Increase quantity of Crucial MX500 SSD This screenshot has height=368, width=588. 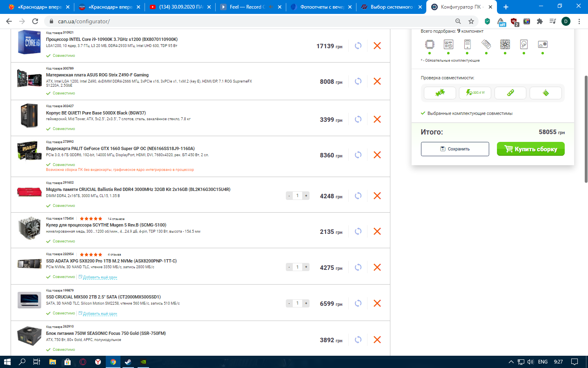306,303
